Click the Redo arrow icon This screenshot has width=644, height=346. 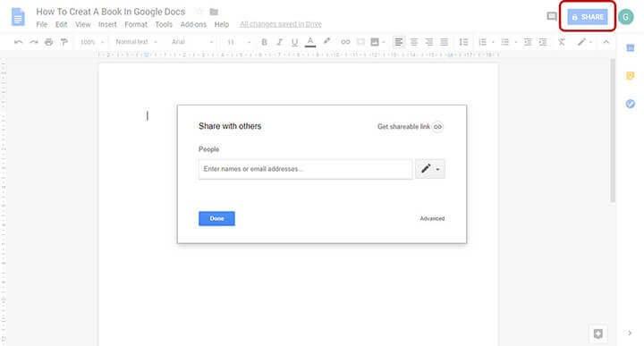[34, 42]
